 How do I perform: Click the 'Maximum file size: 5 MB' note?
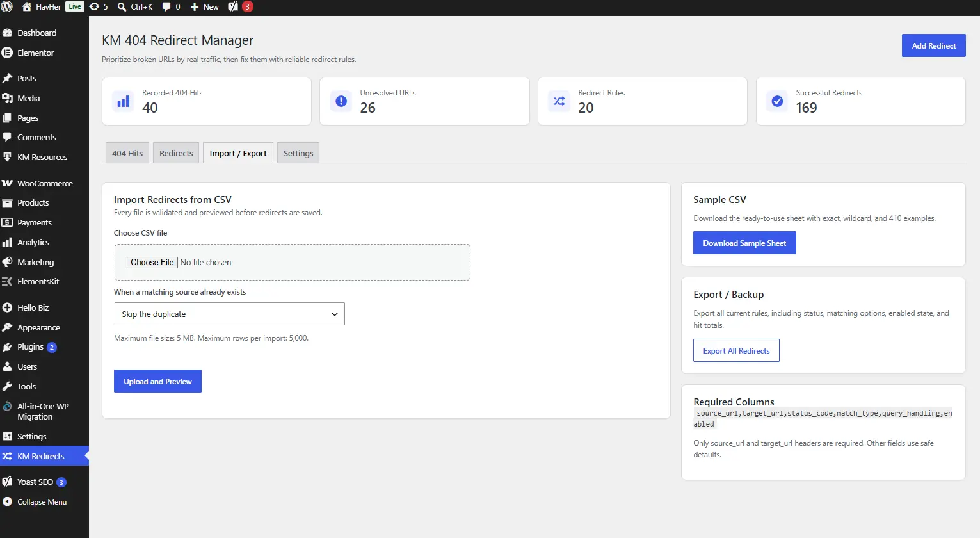[211, 338]
